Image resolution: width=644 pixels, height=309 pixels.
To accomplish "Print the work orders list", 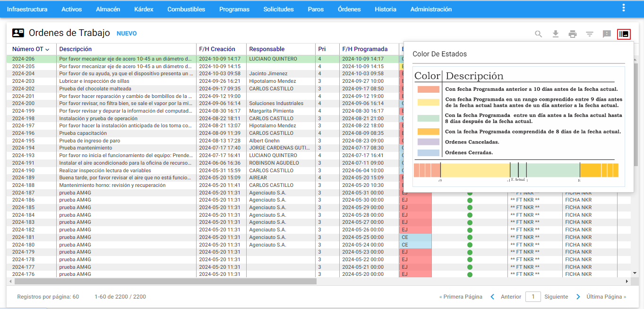I will pos(573,34).
